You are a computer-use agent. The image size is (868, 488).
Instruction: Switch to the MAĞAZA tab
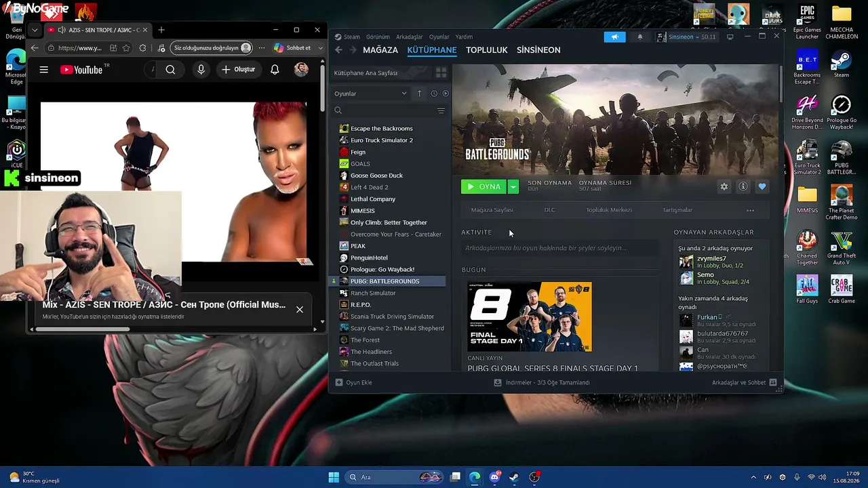coord(380,50)
